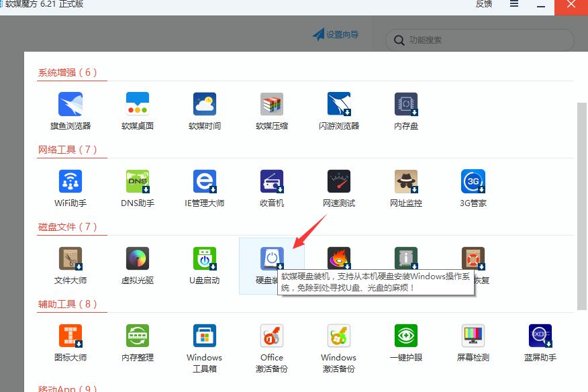The width and height of the screenshot is (588, 392).
Task: Enable 一键护眼 eye protection
Action: point(405,336)
